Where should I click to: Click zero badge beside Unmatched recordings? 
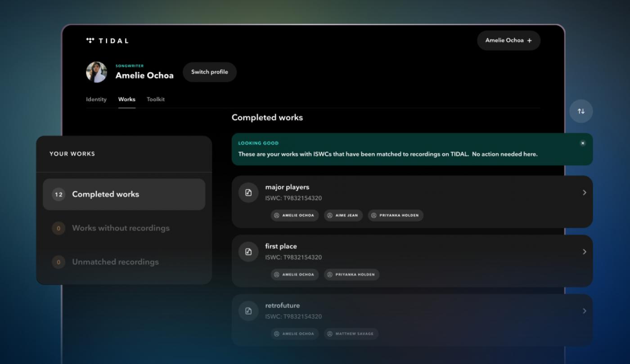tap(58, 262)
